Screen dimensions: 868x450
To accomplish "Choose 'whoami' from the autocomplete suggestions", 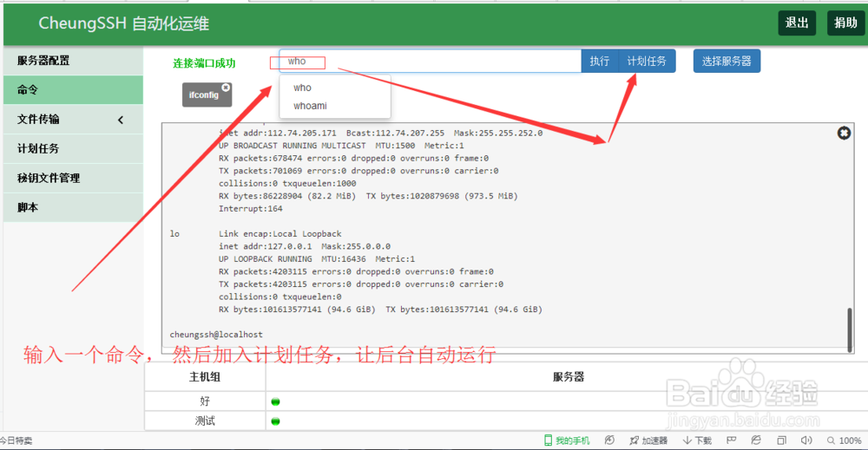I will click(335, 106).
